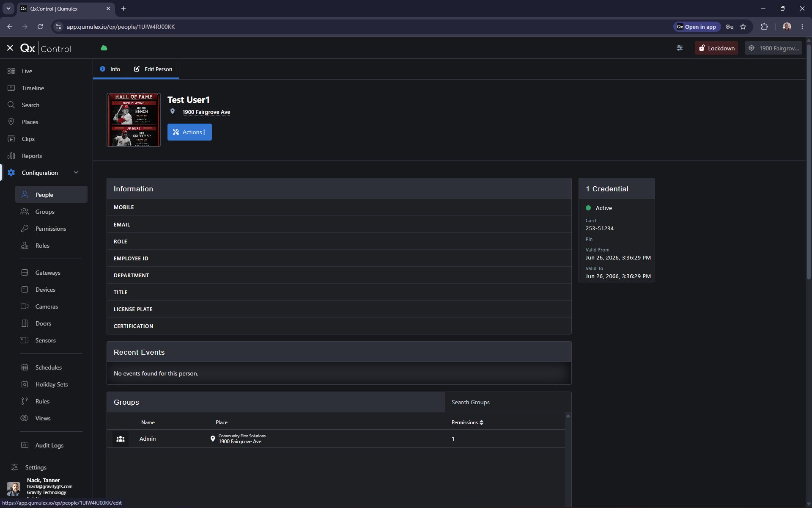Close the sidebar with the X icon
This screenshot has width=812, height=508.
tap(10, 48)
